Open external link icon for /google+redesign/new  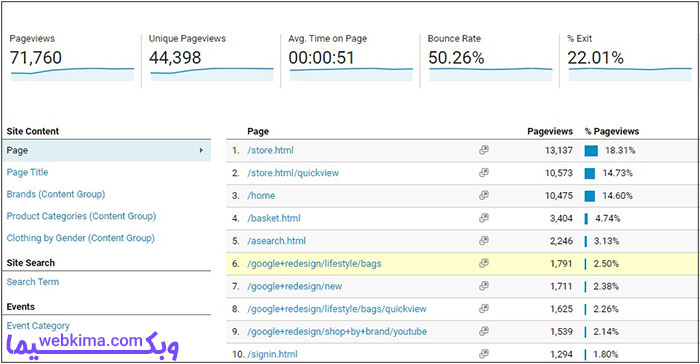pyautogui.click(x=483, y=286)
